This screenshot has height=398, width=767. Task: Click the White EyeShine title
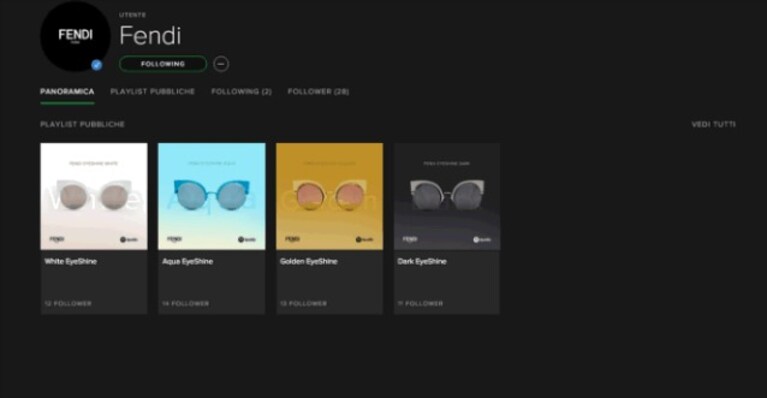(x=71, y=262)
